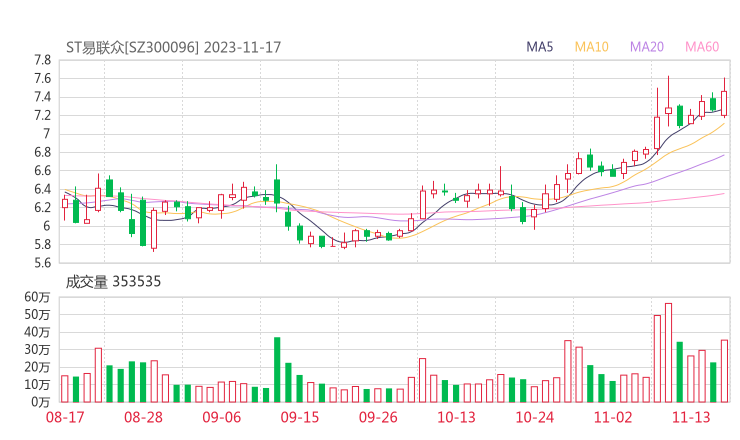Image resolution: width=740 pixels, height=440 pixels.
Task: Click the MA60 legend label
Action: point(702,47)
